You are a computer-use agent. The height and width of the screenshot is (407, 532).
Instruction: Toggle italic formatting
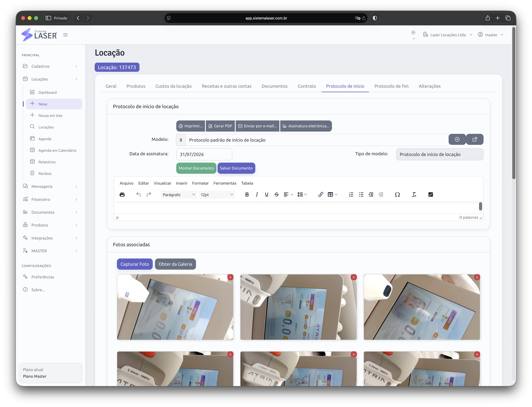(x=257, y=194)
